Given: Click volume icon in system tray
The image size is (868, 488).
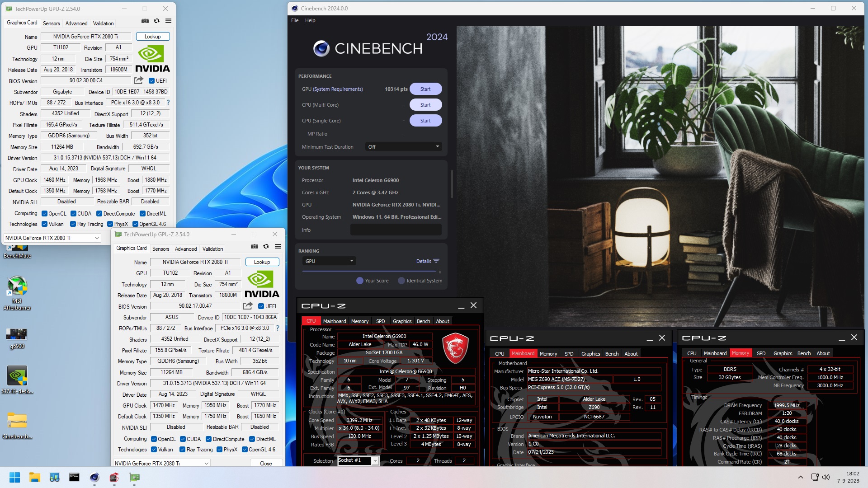Looking at the screenshot, I should (x=826, y=477).
